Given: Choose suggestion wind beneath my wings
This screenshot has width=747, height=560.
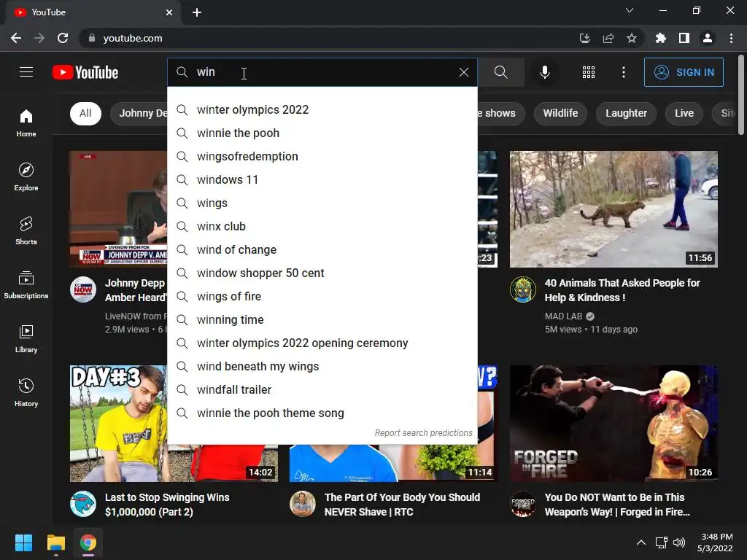Looking at the screenshot, I should pyautogui.click(x=322, y=366).
